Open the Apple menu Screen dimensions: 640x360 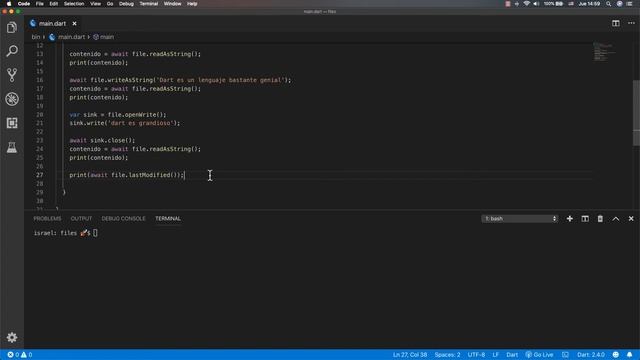pyautogui.click(x=9, y=4)
